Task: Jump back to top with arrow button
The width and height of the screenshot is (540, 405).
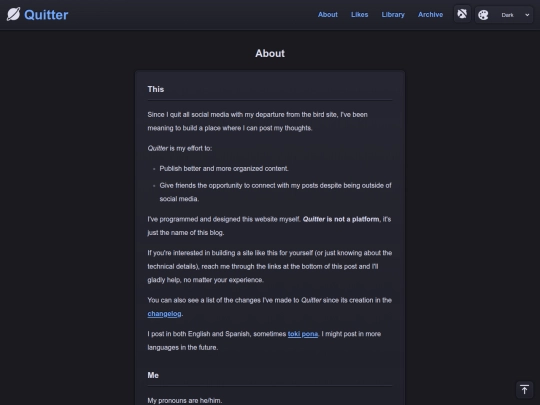Action: (x=524, y=390)
